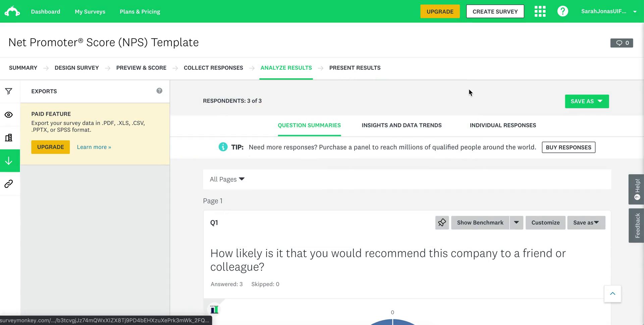Pin the Q1 question with the pin icon
Viewport: 644px width, 325px height.
click(x=442, y=222)
